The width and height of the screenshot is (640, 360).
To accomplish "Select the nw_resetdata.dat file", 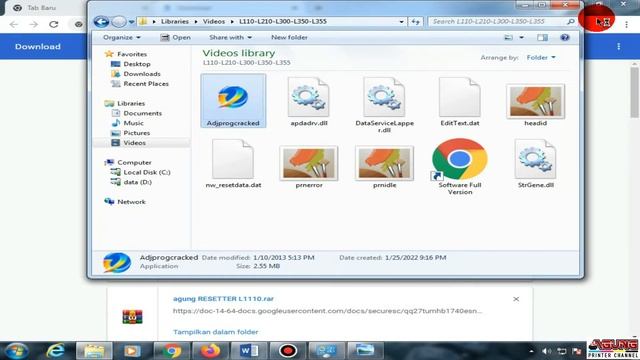I will pyautogui.click(x=233, y=163).
